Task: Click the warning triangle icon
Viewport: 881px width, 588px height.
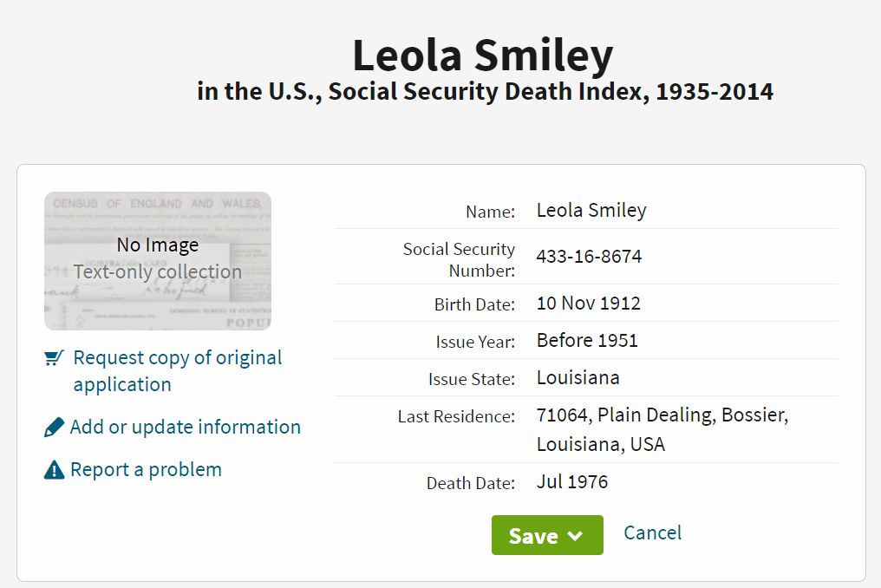Action: (x=54, y=470)
